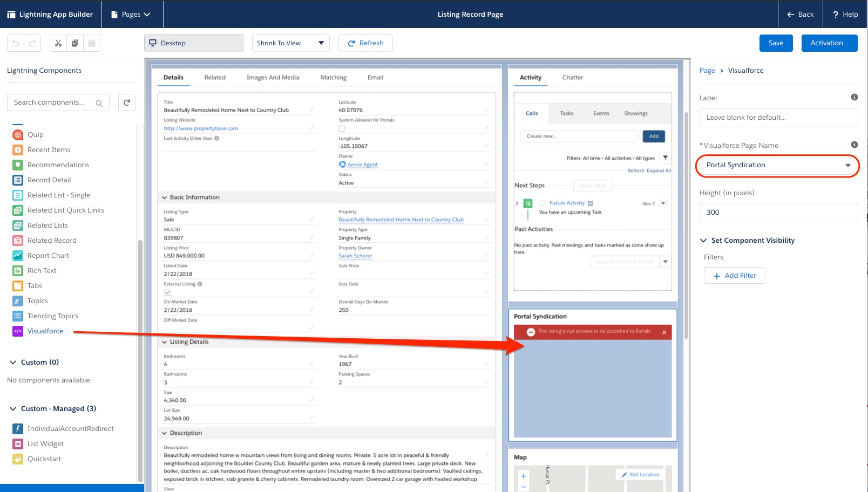Click the Label input field
Screen dimensions: 868x492
click(x=778, y=118)
